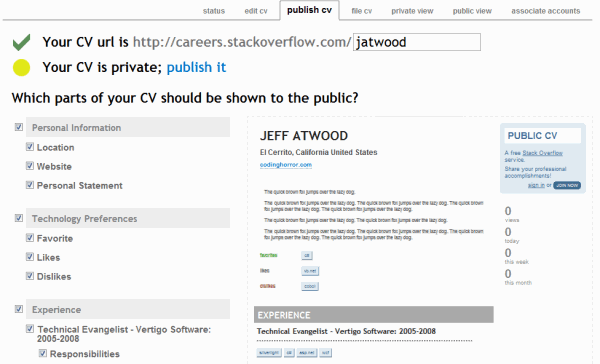Select the c# tag under favorites
The width and height of the screenshot is (600, 364).
point(307,255)
